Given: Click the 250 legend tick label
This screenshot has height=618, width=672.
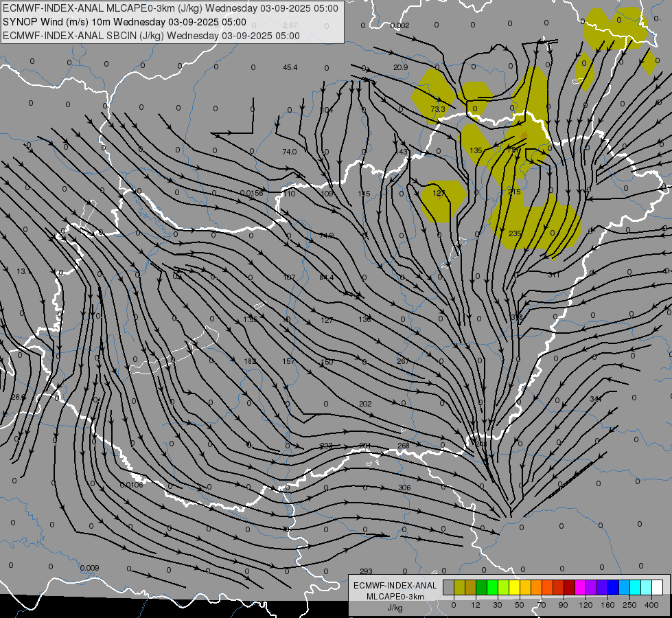Looking at the screenshot, I should click(x=629, y=605).
